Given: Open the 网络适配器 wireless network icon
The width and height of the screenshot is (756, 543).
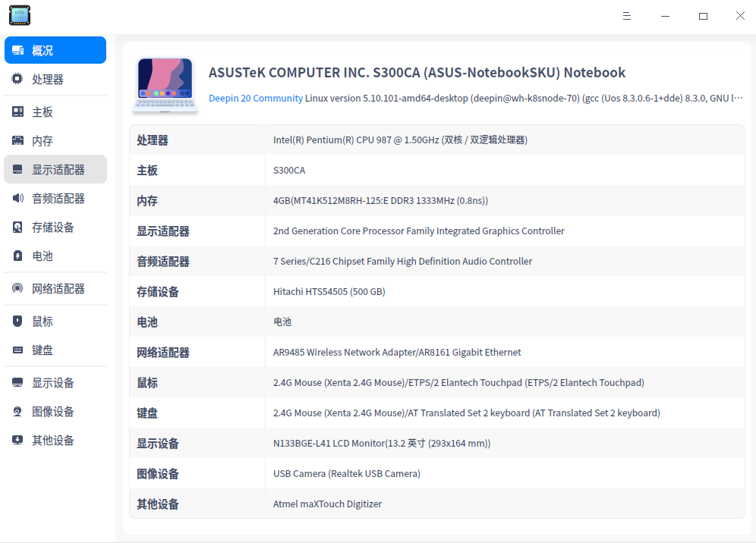Looking at the screenshot, I should pos(17,288).
